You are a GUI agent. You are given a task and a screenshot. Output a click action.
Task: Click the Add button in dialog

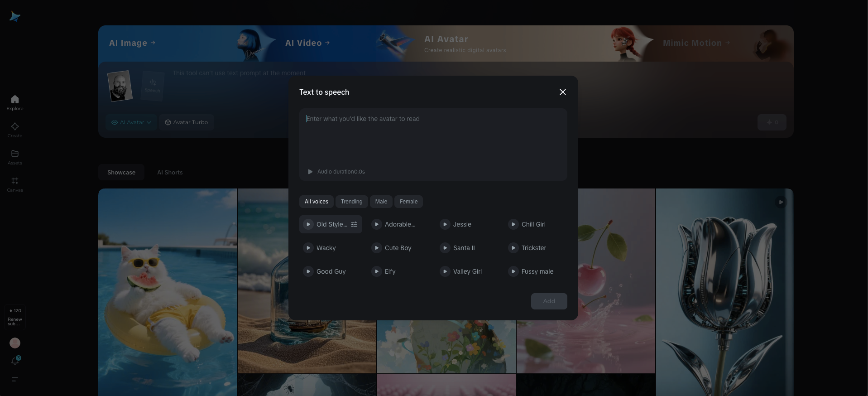[549, 301]
